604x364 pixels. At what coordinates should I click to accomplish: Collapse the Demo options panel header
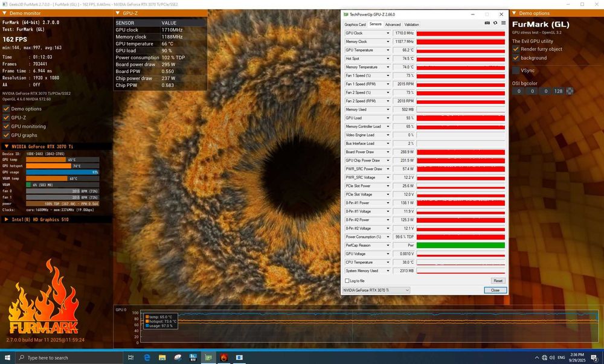tap(557, 13)
